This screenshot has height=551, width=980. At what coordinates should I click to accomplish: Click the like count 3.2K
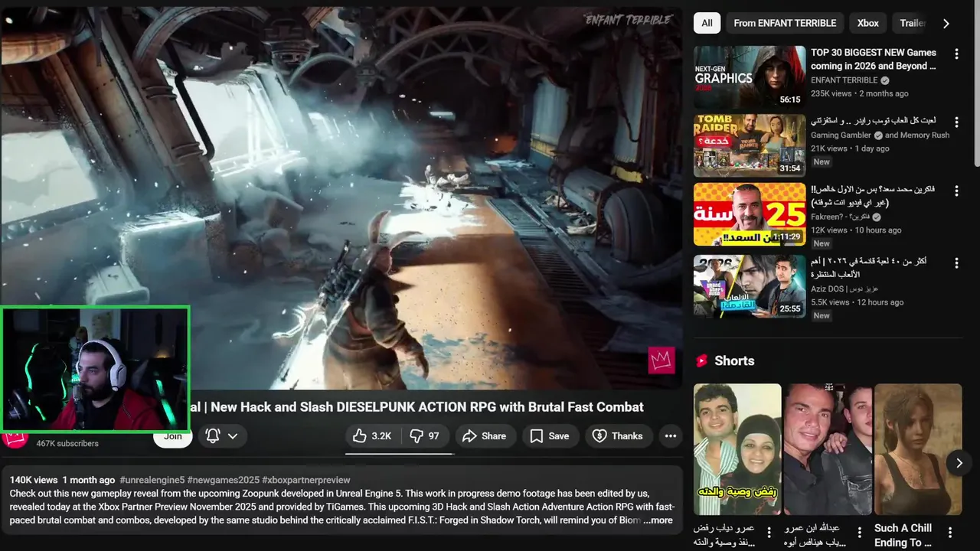(381, 436)
